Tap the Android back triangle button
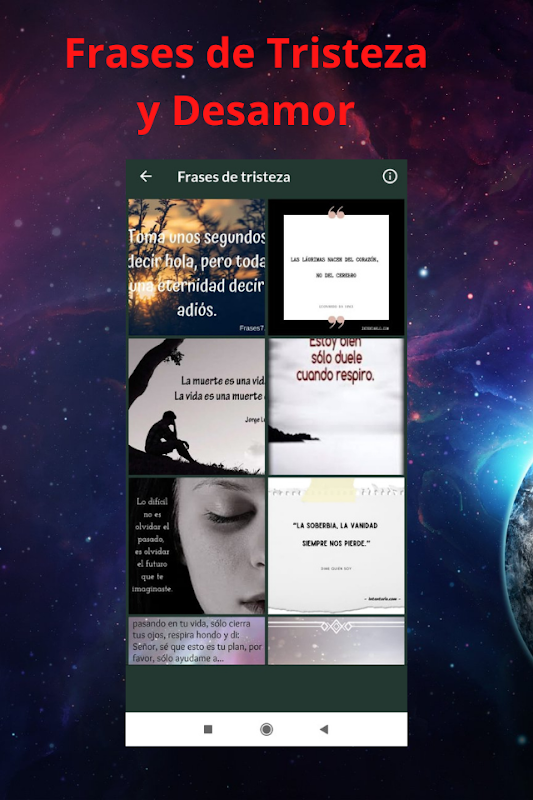 click(324, 729)
